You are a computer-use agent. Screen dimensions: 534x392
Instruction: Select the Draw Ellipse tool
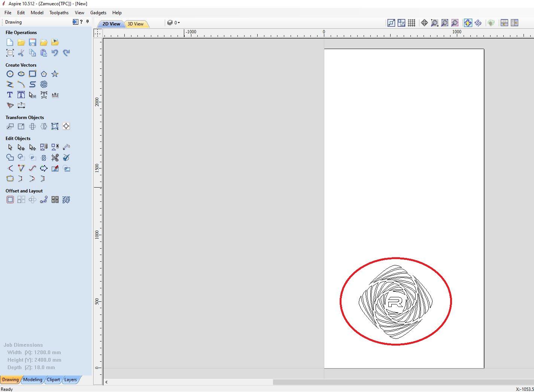pos(21,74)
